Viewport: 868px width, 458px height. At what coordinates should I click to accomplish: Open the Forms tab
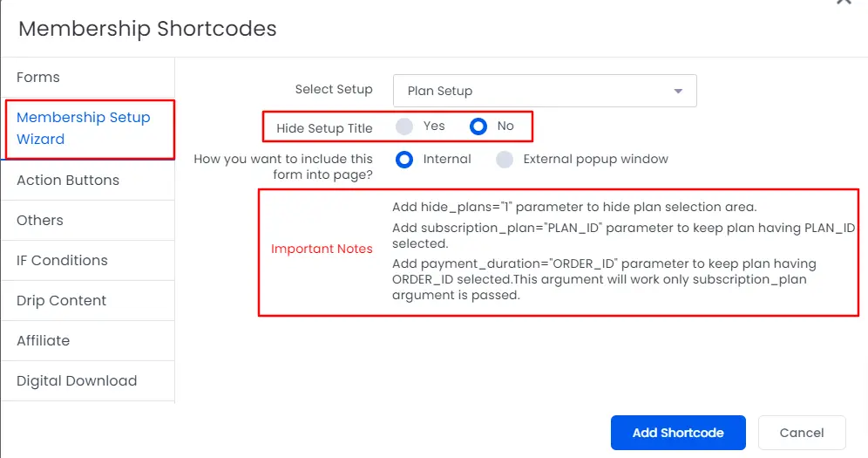[38, 78]
